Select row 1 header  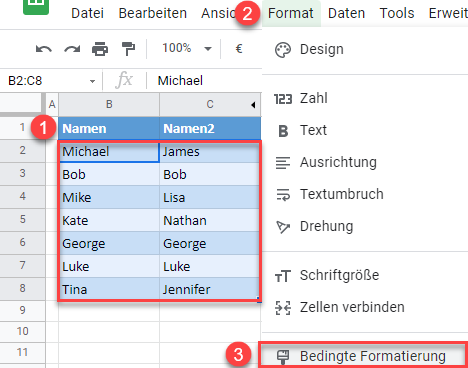(x=22, y=127)
